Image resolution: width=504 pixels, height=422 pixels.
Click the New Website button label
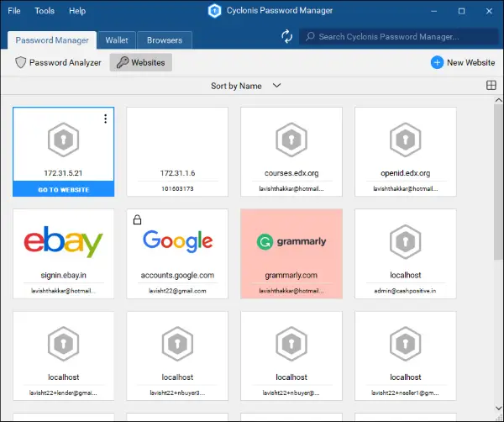click(x=470, y=63)
